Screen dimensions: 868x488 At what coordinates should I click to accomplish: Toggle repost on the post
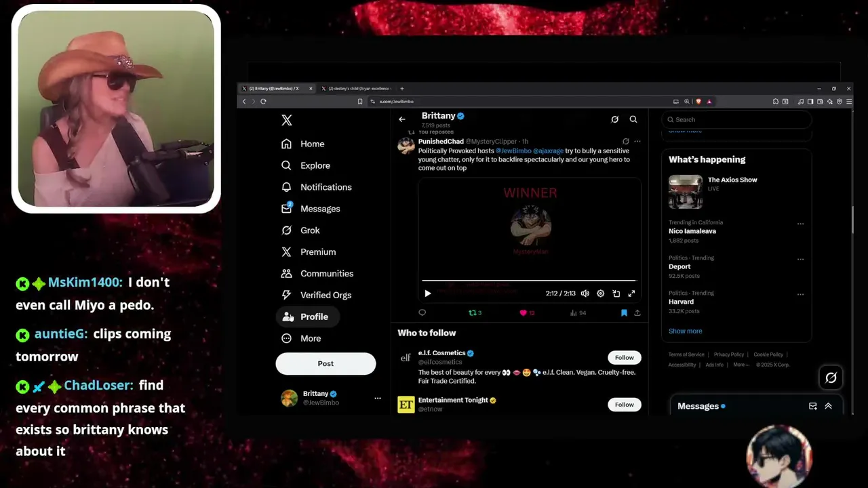point(475,312)
